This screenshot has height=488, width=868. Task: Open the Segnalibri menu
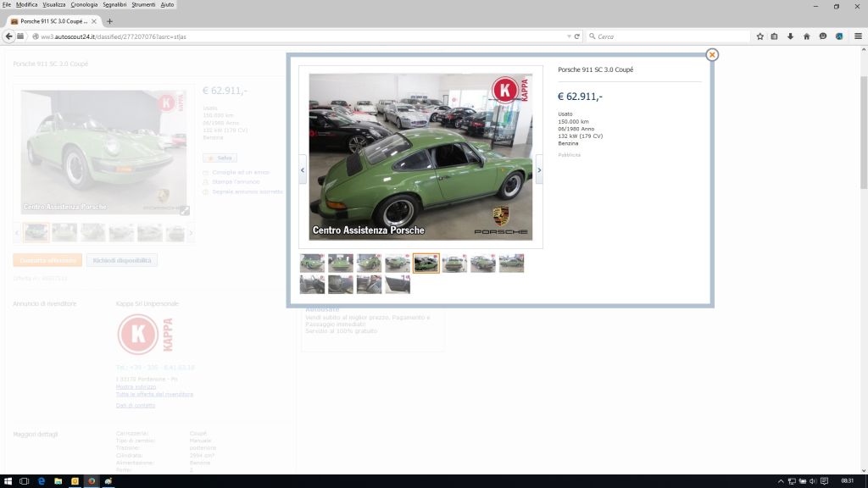coord(114,4)
